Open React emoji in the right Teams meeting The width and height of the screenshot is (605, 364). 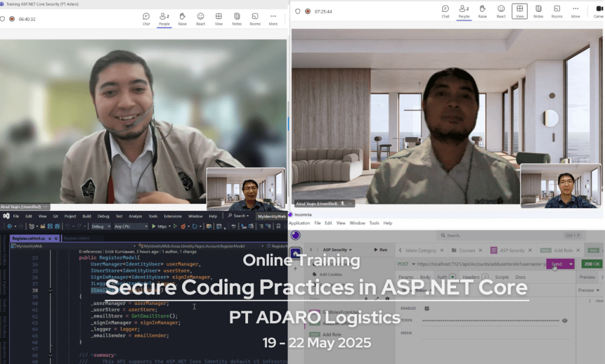500,10
